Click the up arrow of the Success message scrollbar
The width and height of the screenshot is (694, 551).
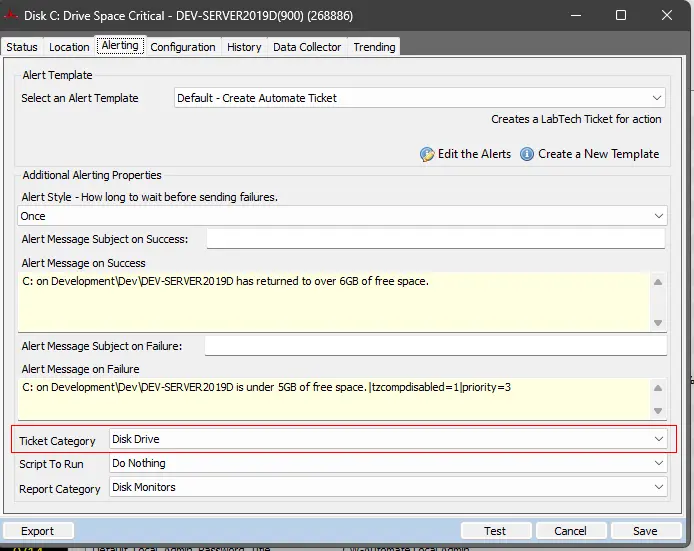pyautogui.click(x=658, y=282)
